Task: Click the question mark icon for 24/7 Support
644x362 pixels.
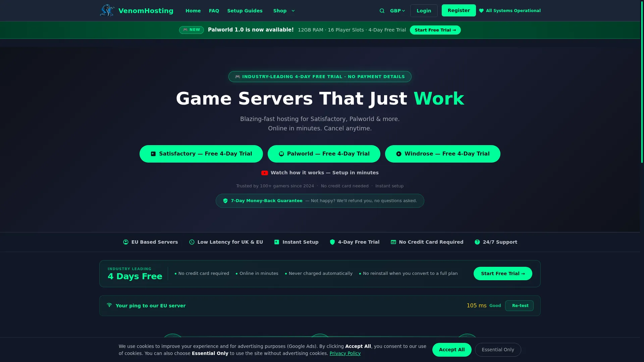Action: [477, 242]
